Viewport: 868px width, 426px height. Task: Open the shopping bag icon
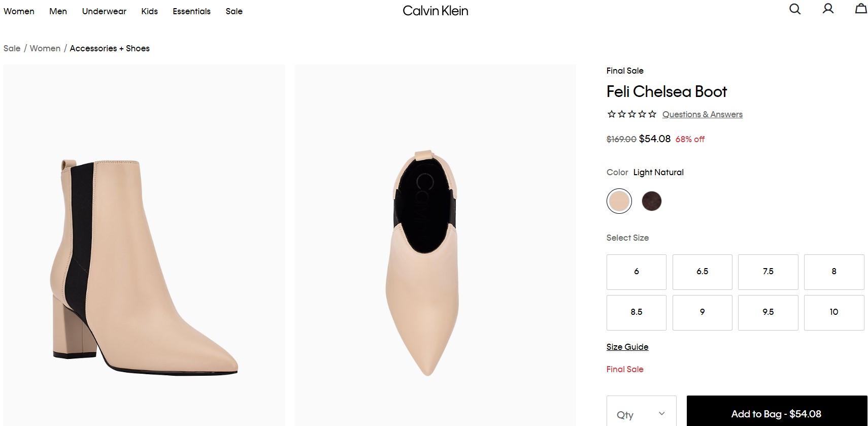coord(860,9)
